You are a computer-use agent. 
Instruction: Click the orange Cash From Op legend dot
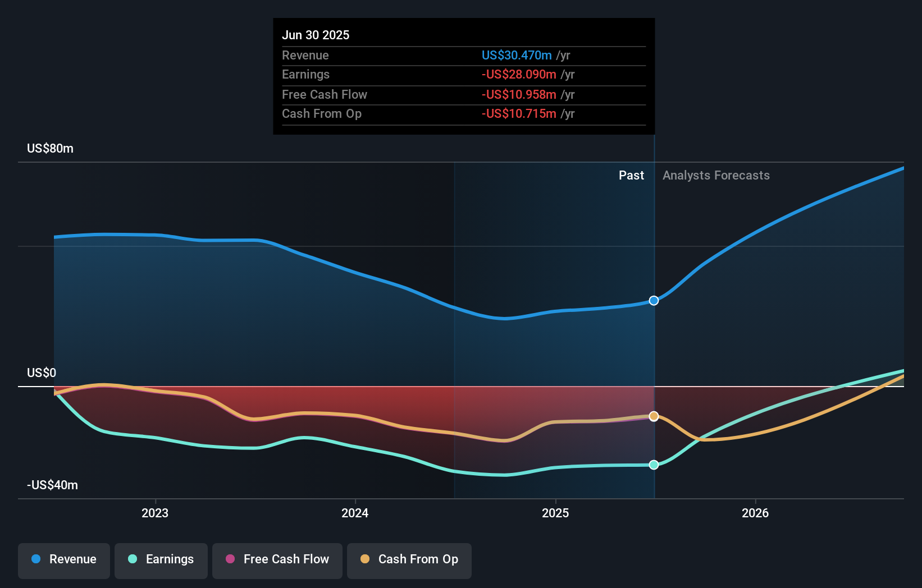365,559
